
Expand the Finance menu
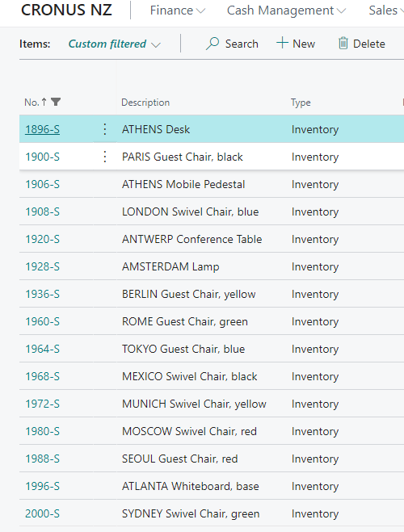[178, 10]
